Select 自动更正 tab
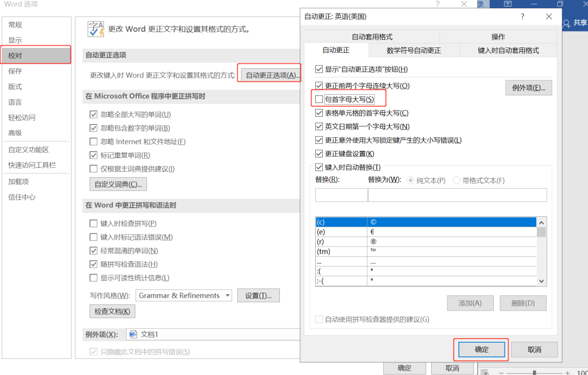Screen dimensions: 588x375 click(x=336, y=50)
